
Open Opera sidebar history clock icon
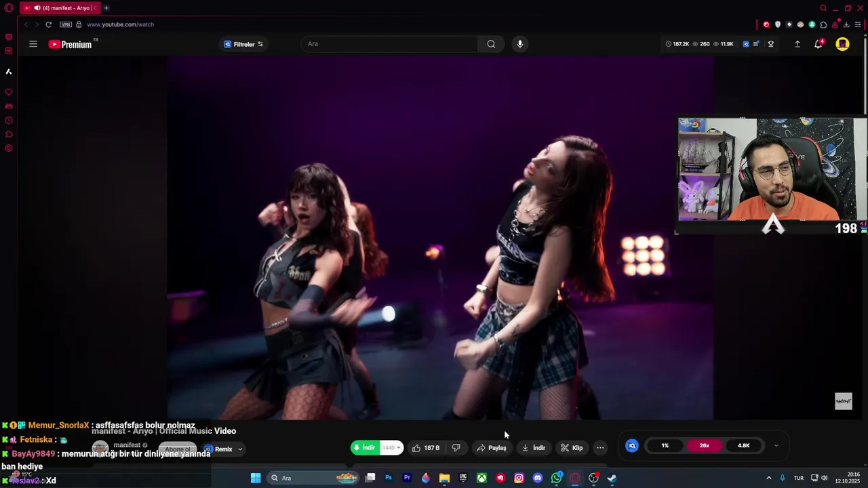[x=9, y=121]
